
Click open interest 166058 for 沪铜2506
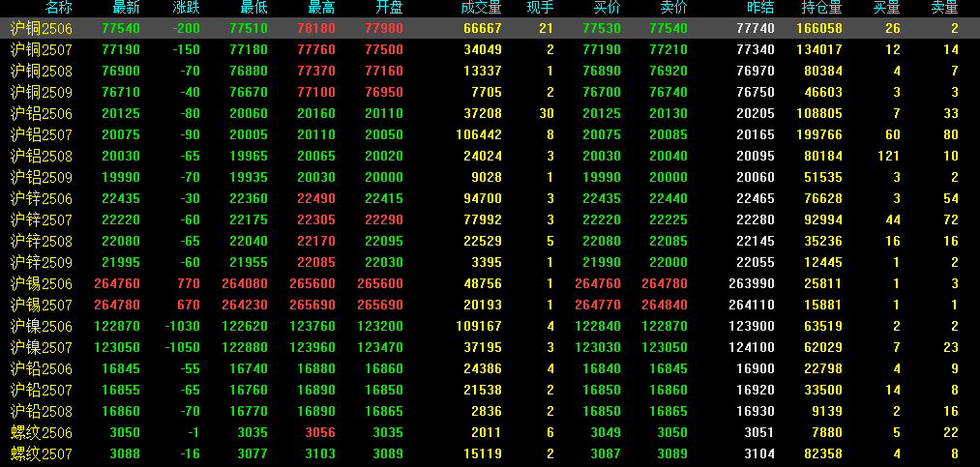click(x=818, y=28)
